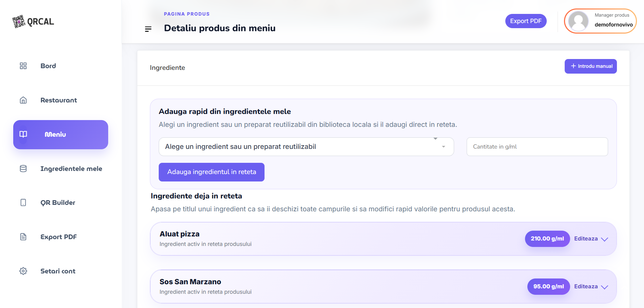Click the Restaurant home icon
This screenshot has width=644, height=308.
pos(23,100)
